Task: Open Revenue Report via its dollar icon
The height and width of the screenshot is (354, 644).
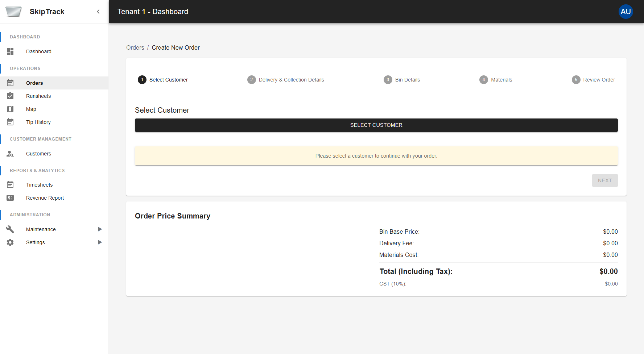Action: (10, 198)
